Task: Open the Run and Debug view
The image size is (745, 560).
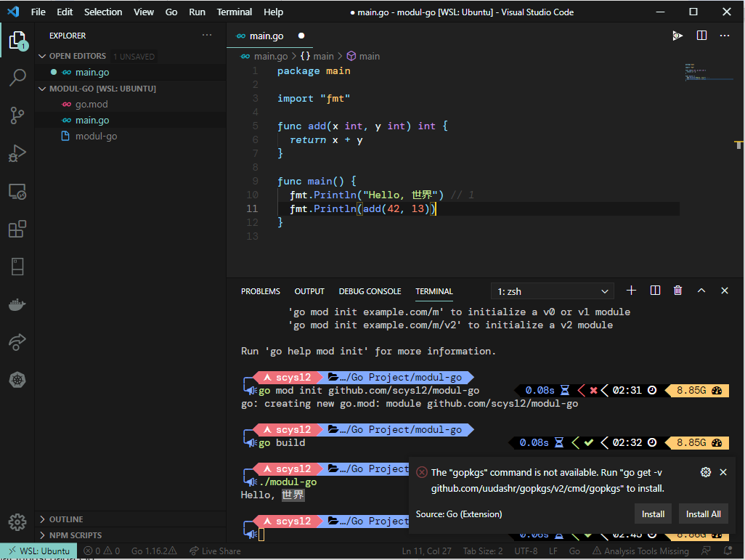Action: click(17, 153)
